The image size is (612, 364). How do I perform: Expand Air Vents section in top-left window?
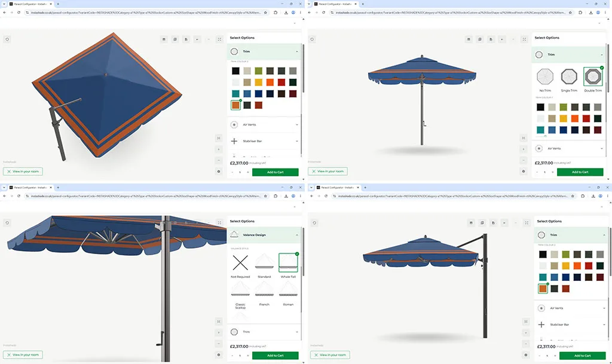click(264, 125)
